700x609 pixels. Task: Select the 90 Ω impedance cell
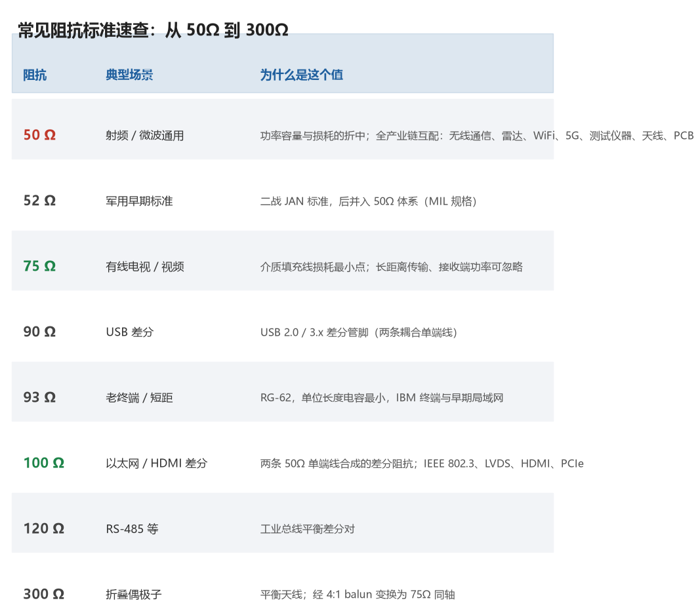coord(40,332)
